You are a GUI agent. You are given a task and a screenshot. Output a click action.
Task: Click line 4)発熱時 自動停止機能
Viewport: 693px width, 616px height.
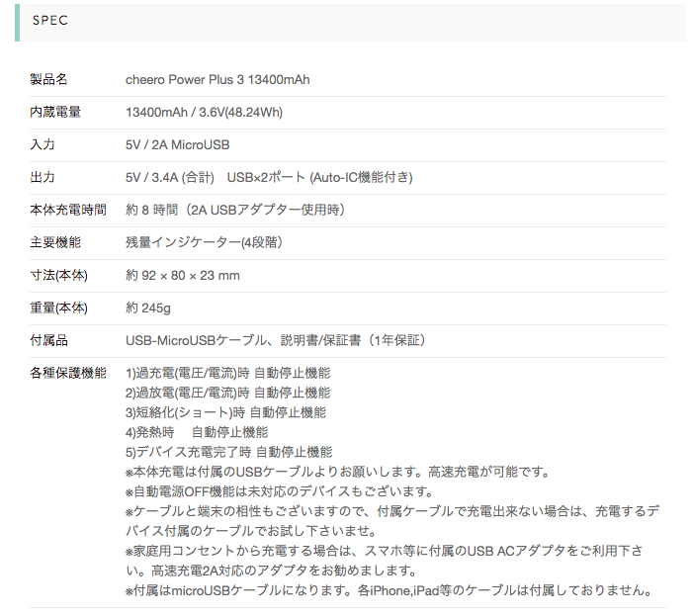[x=197, y=432]
